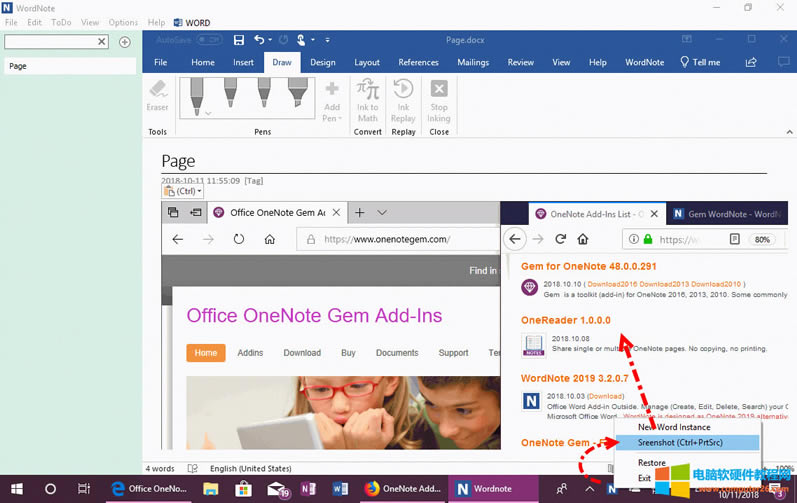Click Tell me search button
This screenshot has height=503, width=797.
[x=700, y=62]
